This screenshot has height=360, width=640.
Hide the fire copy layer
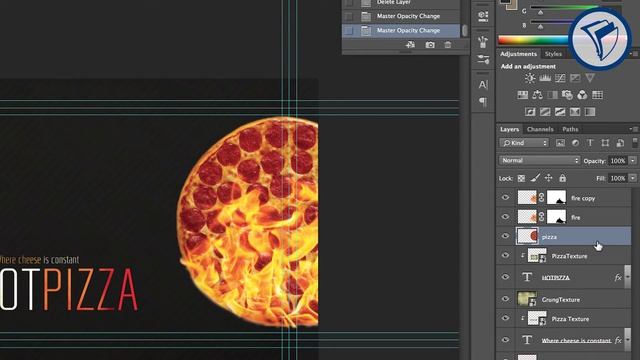click(x=505, y=198)
